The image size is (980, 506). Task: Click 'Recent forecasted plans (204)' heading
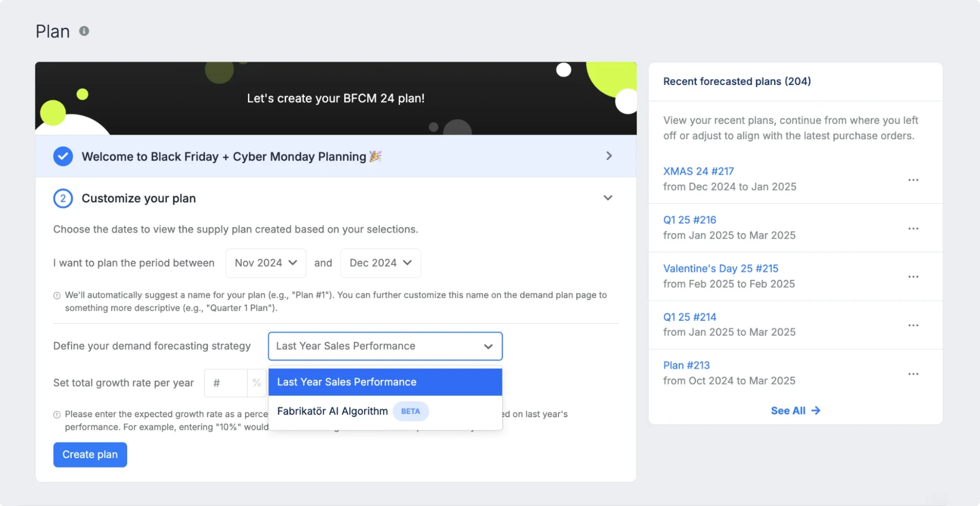(x=737, y=81)
